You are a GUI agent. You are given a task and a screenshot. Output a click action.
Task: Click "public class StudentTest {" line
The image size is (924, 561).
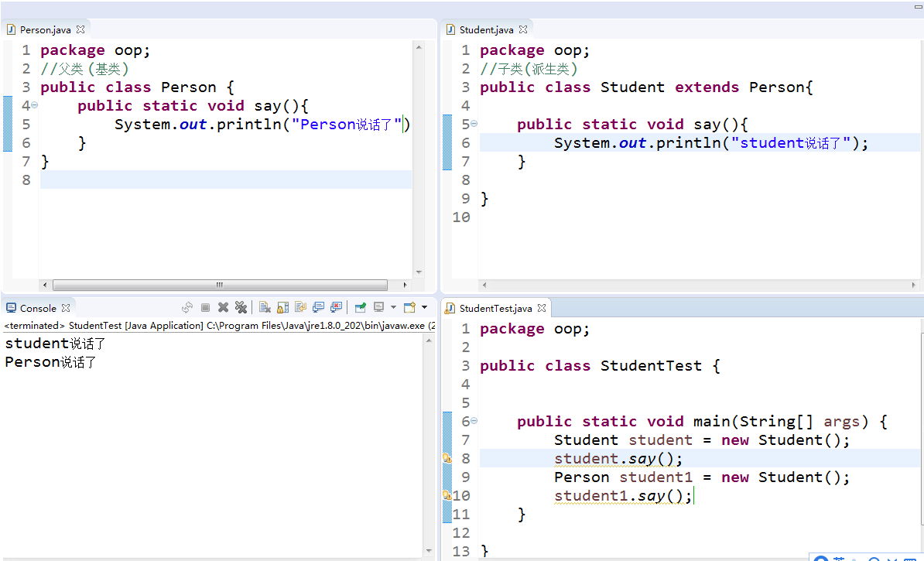point(600,365)
